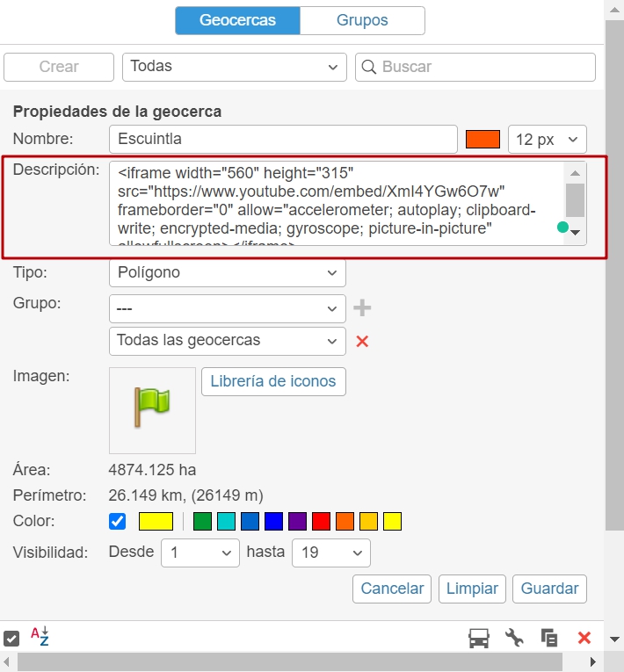Image resolution: width=624 pixels, height=672 pixels.
Task: Toggle the Color checkbox
Action: [x=118, y=522]
